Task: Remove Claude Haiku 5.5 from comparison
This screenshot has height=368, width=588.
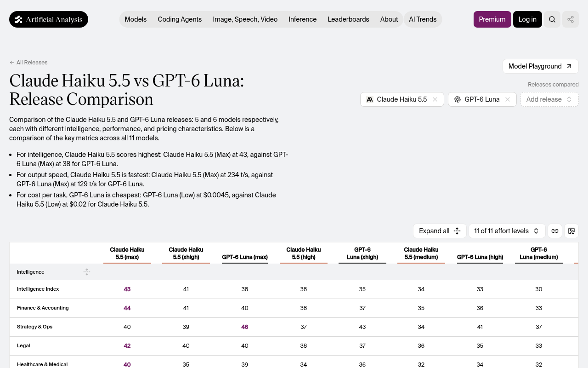Action: 435,99
